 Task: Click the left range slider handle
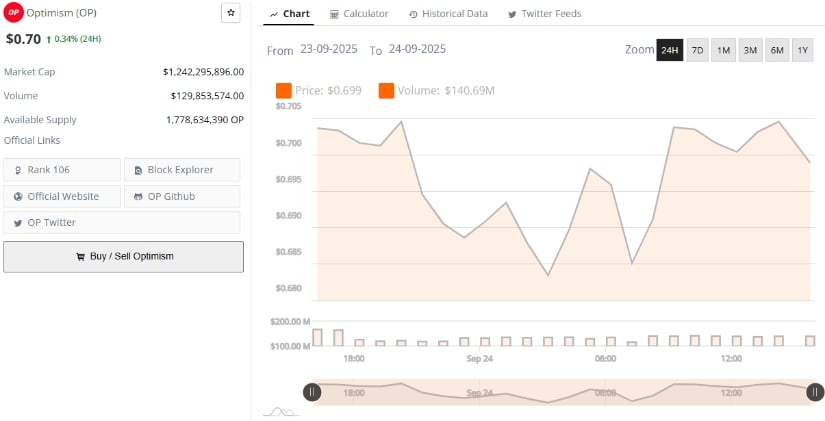pyautogui.click(x=312, y=392)
